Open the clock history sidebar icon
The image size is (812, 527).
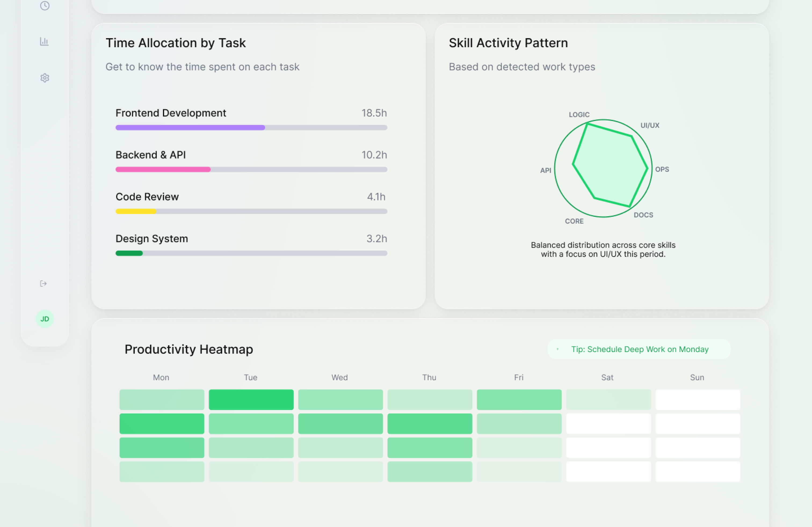(x=45, y=5)
